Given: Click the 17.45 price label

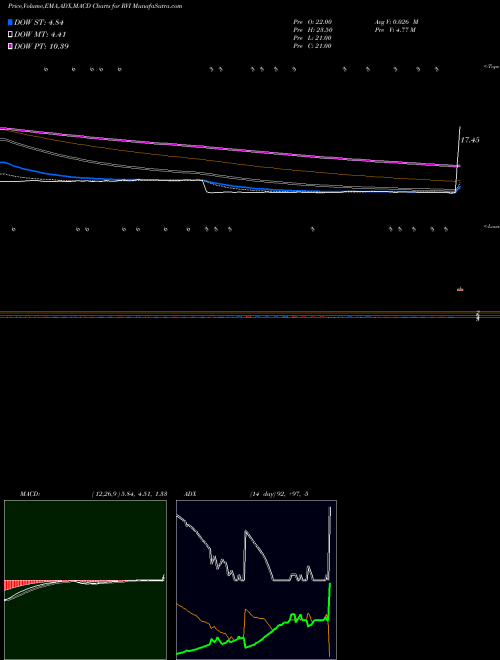Looking at the screenshot, I should click(x=470, y=140).
